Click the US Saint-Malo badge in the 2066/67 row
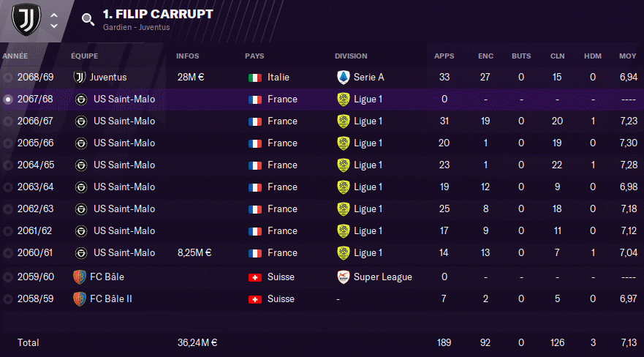Image resolution: width=644 pixels, height=357 pixels. pos(81,121)
